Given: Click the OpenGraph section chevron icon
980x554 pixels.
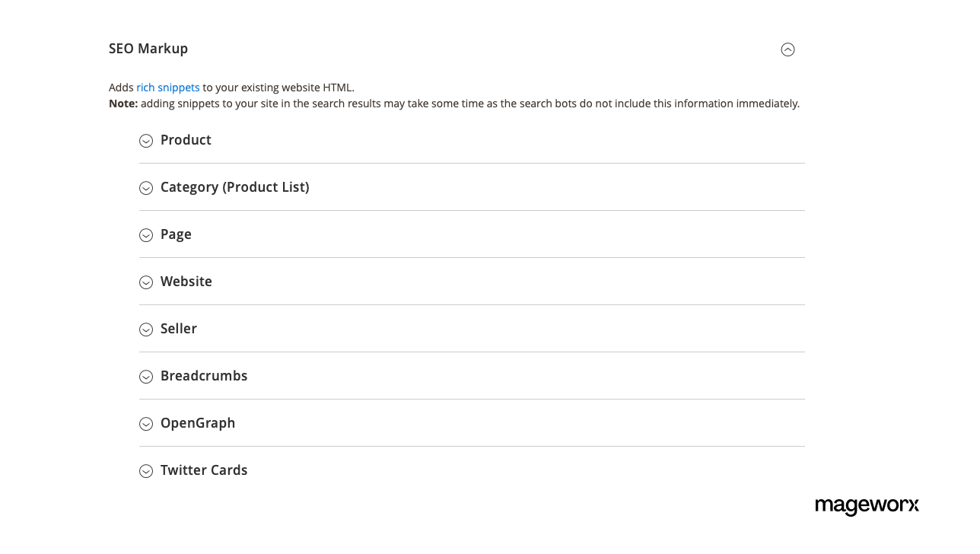Looking at the screenshot, I should click(x=146, y=424).
